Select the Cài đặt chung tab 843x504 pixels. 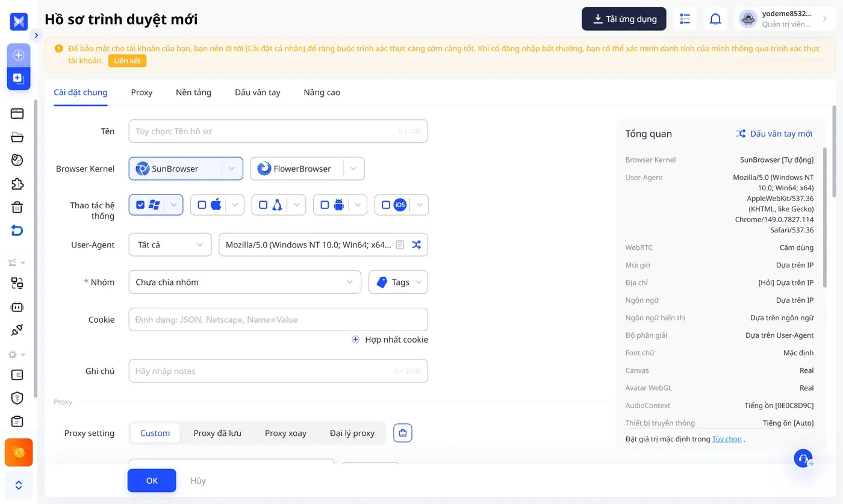pyautogui.click(x=81, y=92)
